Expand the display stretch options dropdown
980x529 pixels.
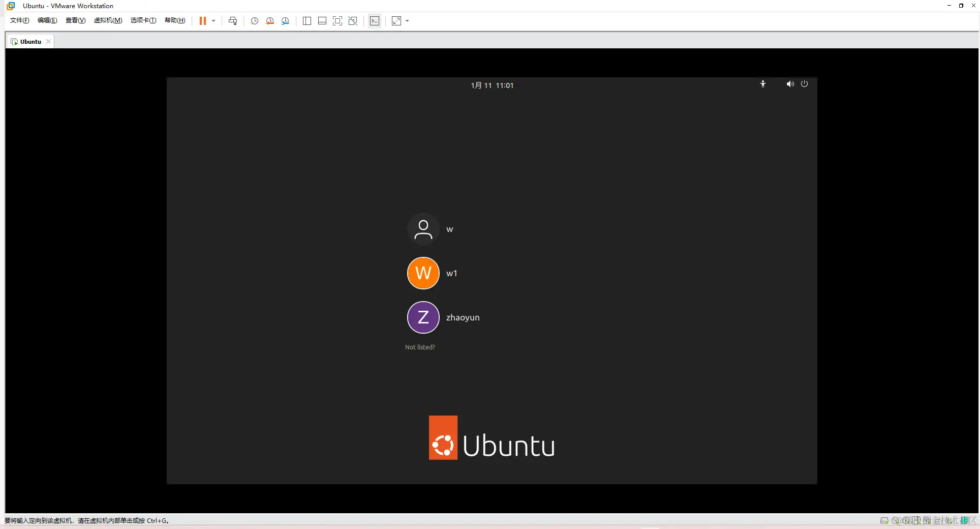407,21
